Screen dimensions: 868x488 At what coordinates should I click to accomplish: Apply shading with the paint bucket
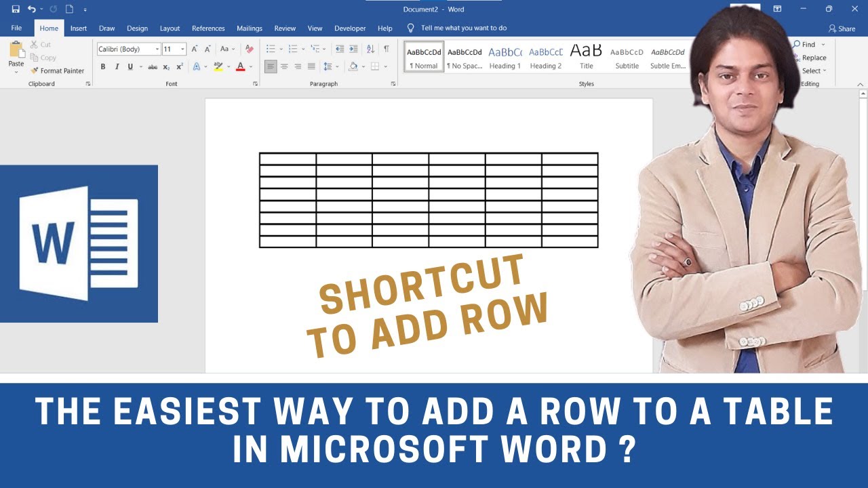(x=352, y=66)
